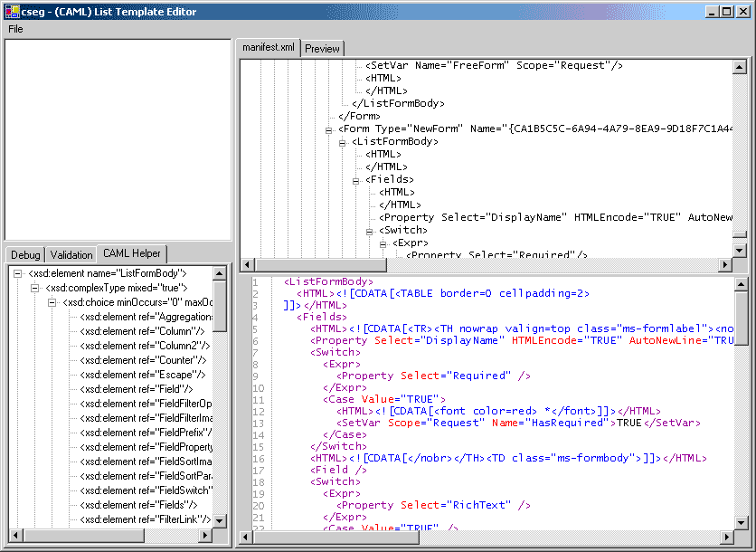Viewport: 756px width, 552px height.
Task: Select xsd:element ref="FieldSortIma" row
Action: coord(146,462)
